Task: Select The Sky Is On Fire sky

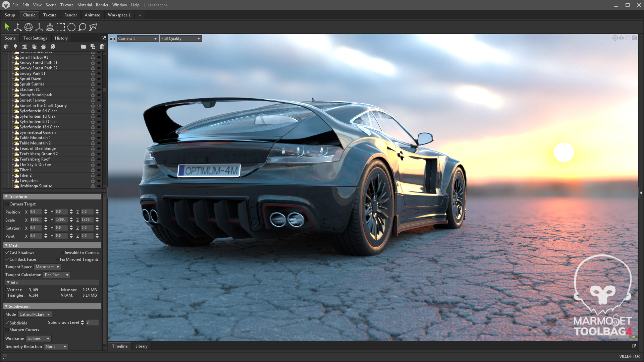Action: tap(35, 165)
